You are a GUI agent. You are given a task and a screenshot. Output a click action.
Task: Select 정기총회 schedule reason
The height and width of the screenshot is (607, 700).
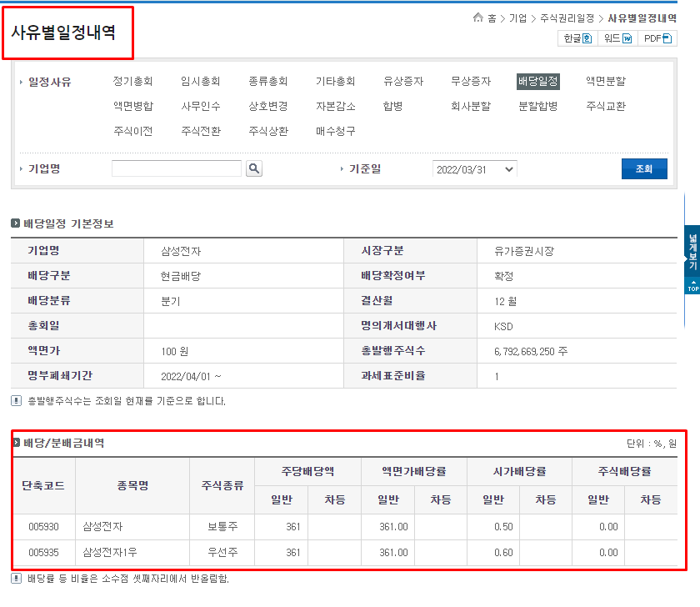pos(132,81)
